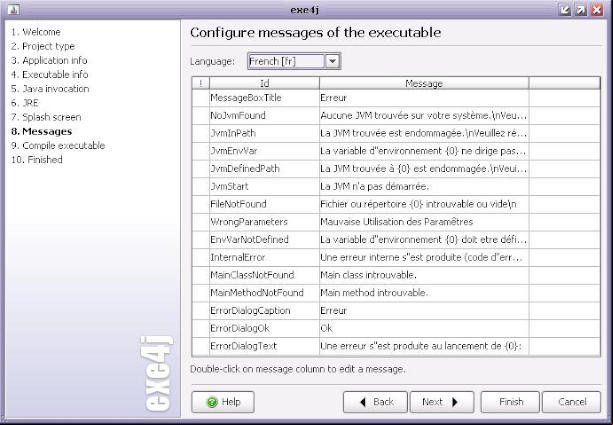Click the exclamation mark column header
Viewport: 613px width, 425px height.
201,83
